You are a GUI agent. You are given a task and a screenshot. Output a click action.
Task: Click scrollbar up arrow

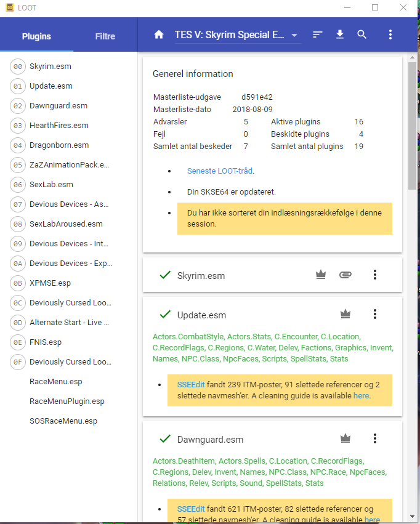(412, 57)
